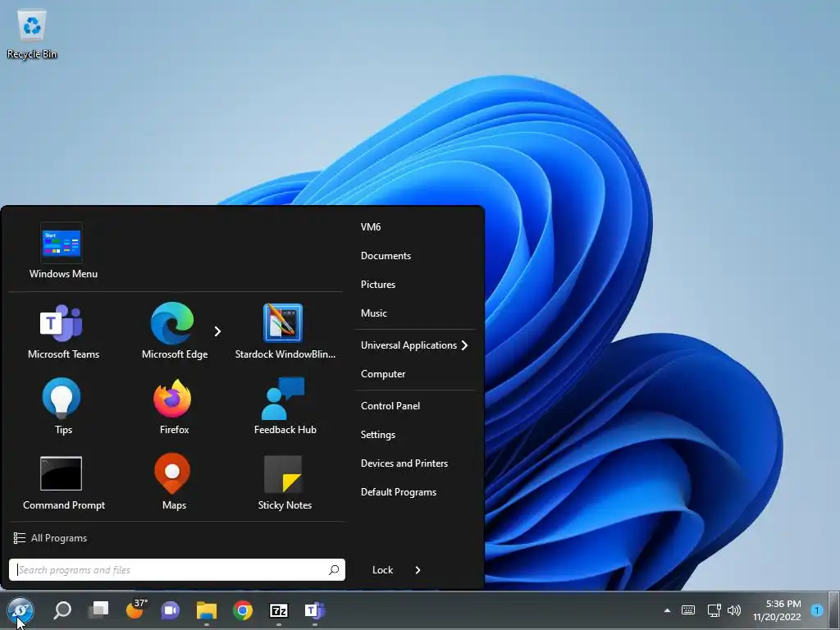Screen dimensions: 840x630
Task: Expand Microsoft Edge jump list arrow
Action: click(x=217, y=331)
